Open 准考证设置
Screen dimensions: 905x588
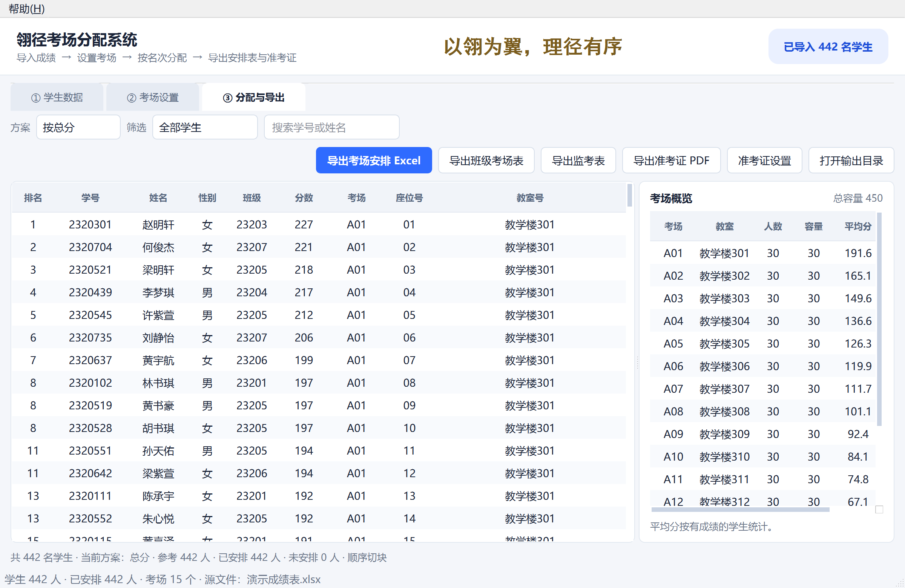tap(765, 161)
